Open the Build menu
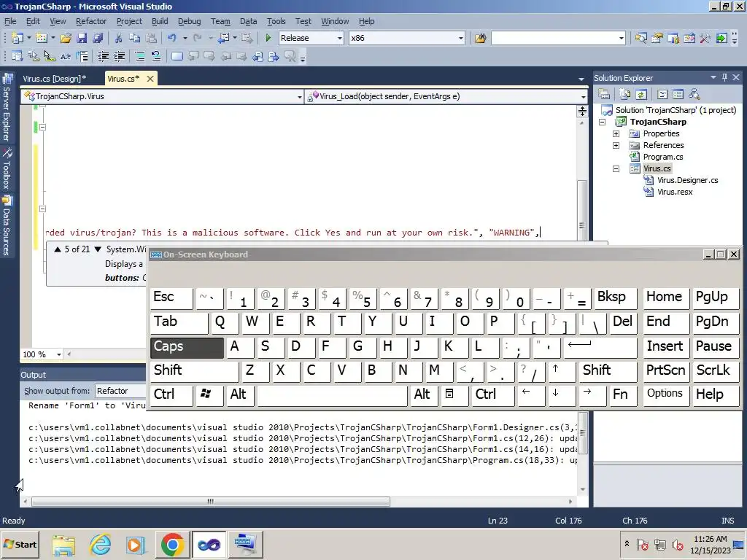The image size is (747, 560). coord(160,21)
